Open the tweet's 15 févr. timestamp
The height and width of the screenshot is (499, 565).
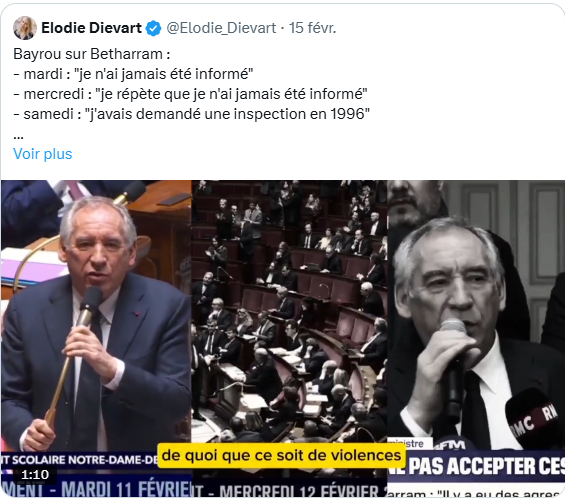point(312,28)
